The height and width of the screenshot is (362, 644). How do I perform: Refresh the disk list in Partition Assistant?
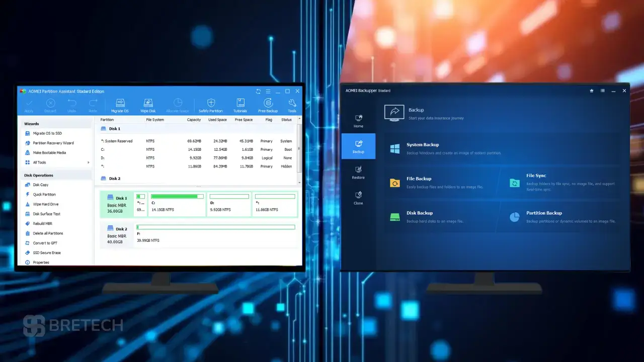258,91
